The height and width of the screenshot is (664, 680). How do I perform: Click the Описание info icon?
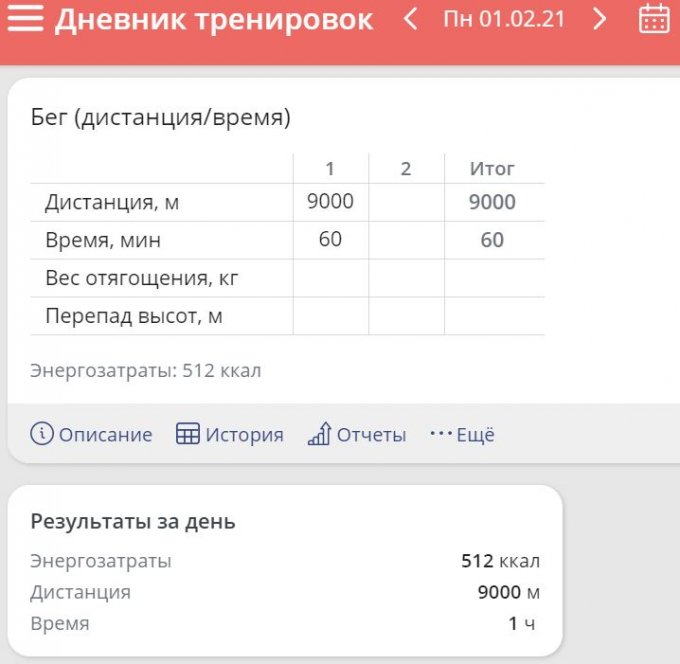coord(42,433)
